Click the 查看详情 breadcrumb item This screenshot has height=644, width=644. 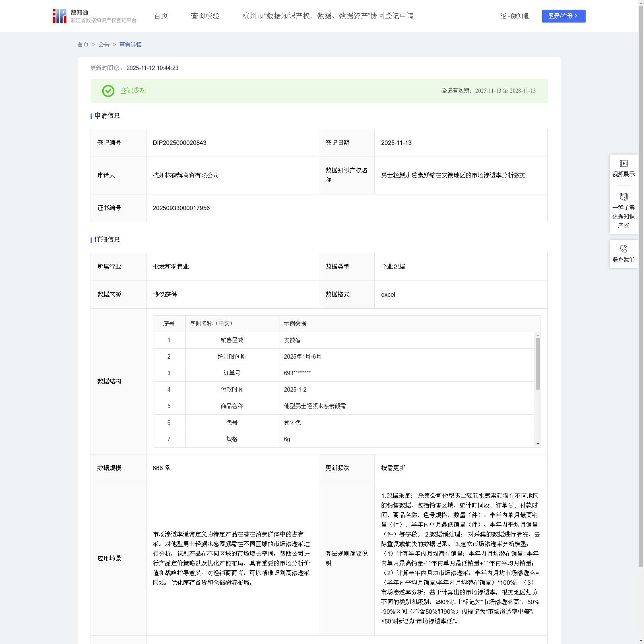click(x=130, y=45)
